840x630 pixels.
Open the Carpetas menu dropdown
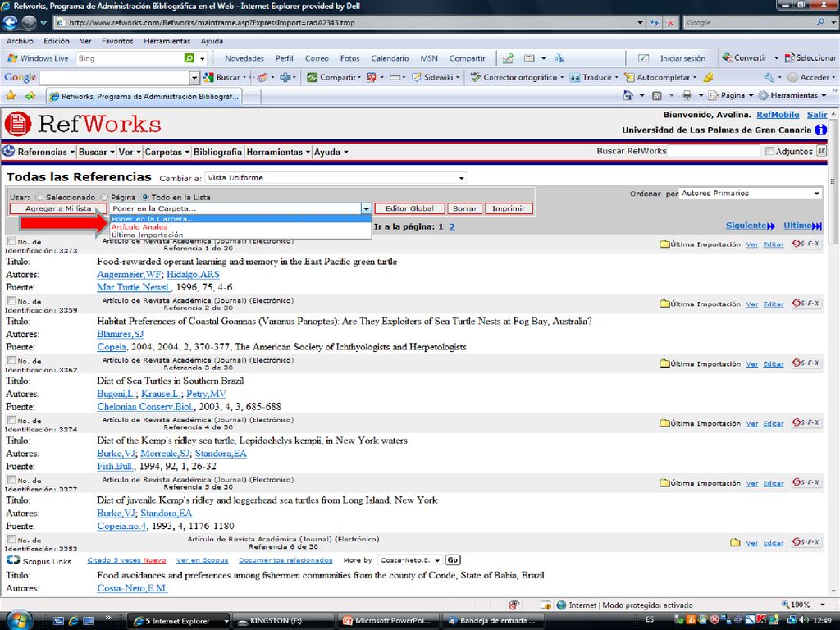point(167,152)
